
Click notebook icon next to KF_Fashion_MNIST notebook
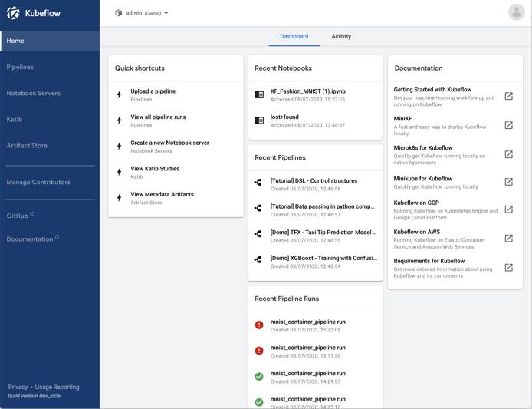[259, 95]
